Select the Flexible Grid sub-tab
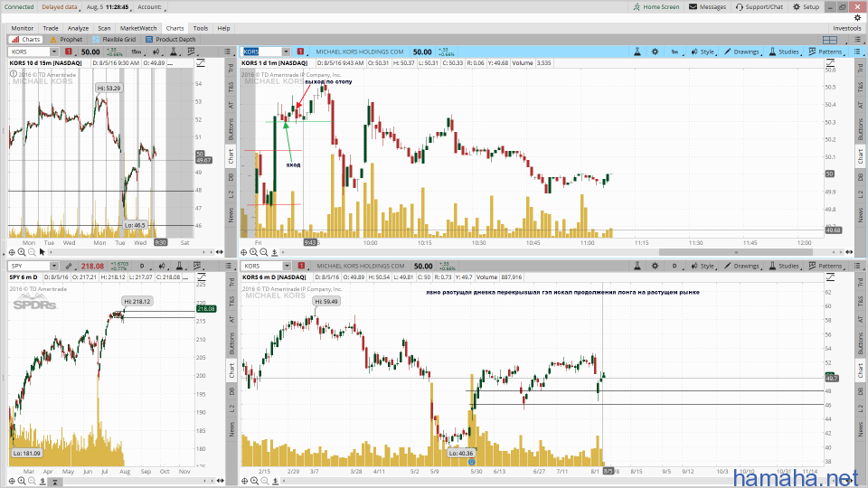 click(x=114, y=39)
